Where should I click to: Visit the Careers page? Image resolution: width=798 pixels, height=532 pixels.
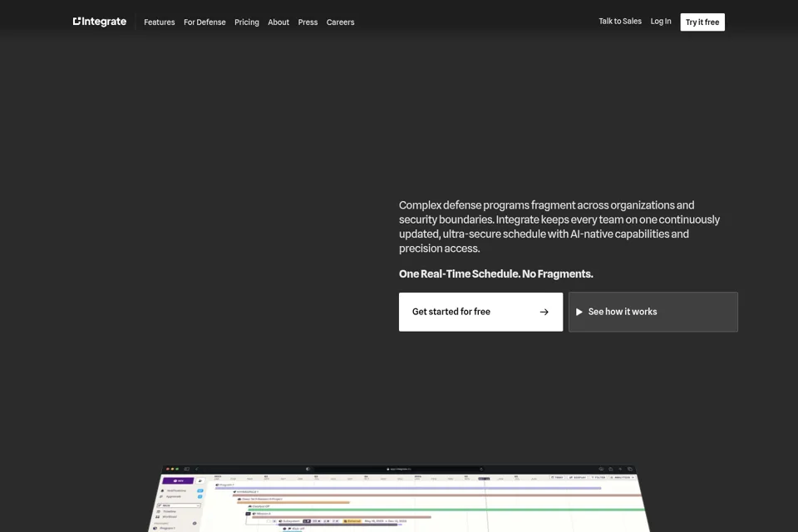pyautogui.click(x=341, y=22)
